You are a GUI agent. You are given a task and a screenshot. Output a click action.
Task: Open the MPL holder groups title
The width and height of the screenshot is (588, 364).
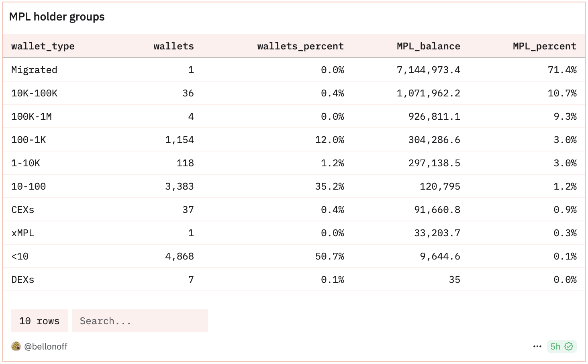57,16
